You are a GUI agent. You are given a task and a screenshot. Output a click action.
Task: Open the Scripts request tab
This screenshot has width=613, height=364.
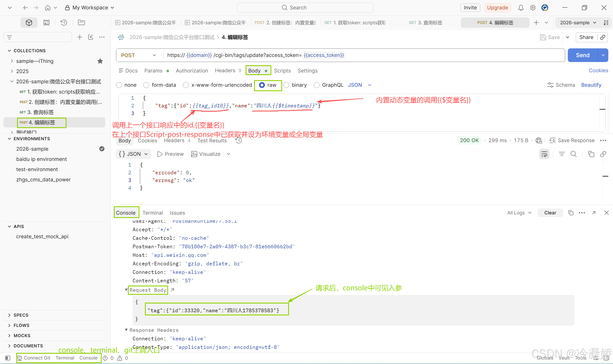point(282,71)
